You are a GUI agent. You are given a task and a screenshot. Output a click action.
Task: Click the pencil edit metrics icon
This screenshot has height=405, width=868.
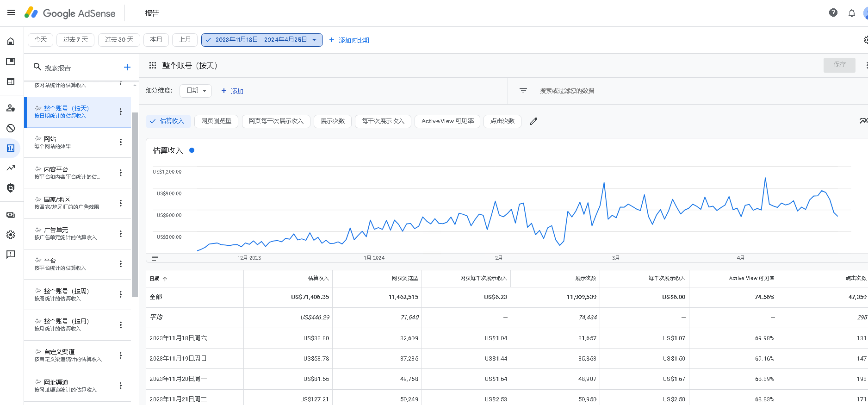[x=533, y=121]
